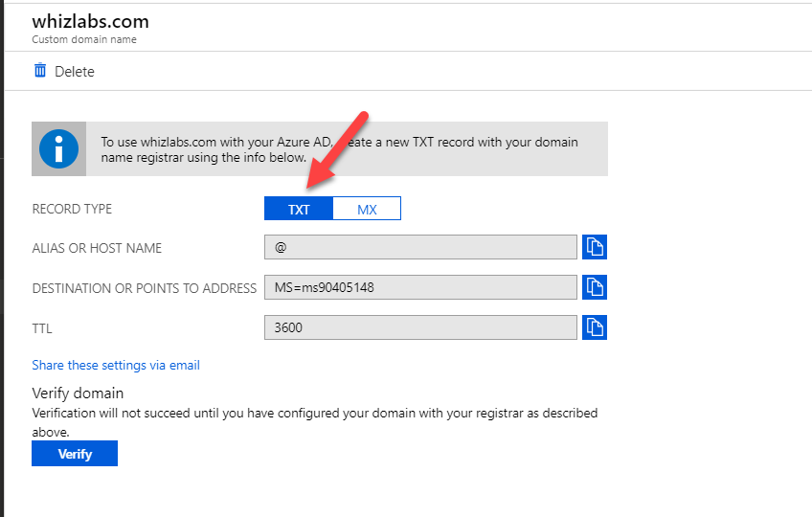812x517 pixels.
Task: Click the ALIAS OR HOST NAME label
Action: pyautogui.click(x=97, y=249)
